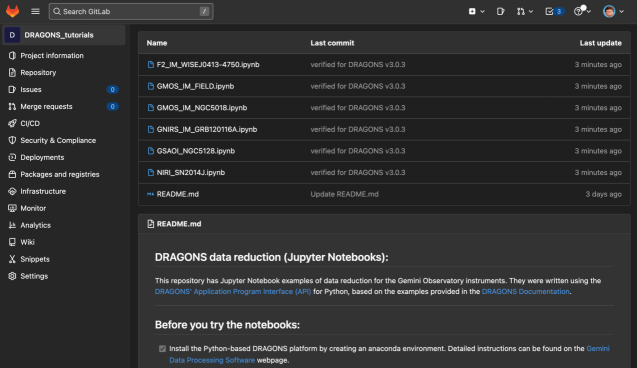Image resolution: width=637 pixels, height=368 pixels.
Task: Open GMOS_IM_FIELD.ipynb file
Action: 195,86
